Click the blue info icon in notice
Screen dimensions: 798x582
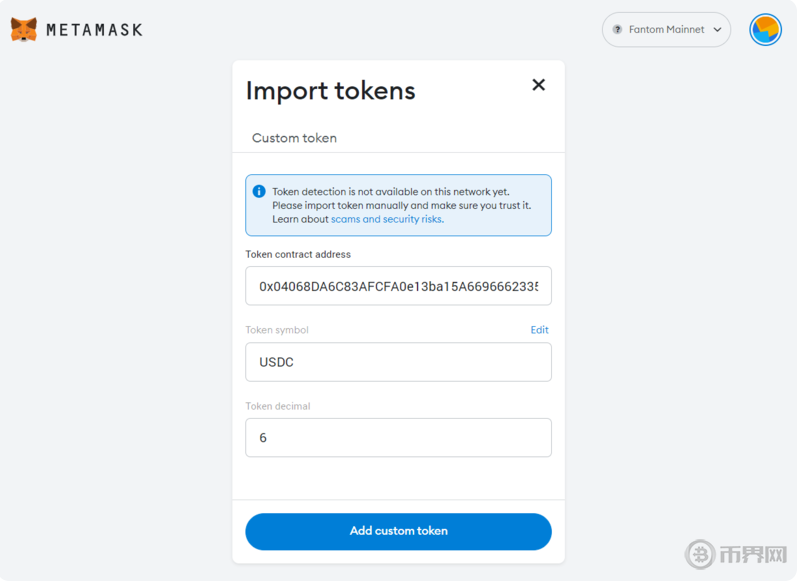(x=259, y=191)
